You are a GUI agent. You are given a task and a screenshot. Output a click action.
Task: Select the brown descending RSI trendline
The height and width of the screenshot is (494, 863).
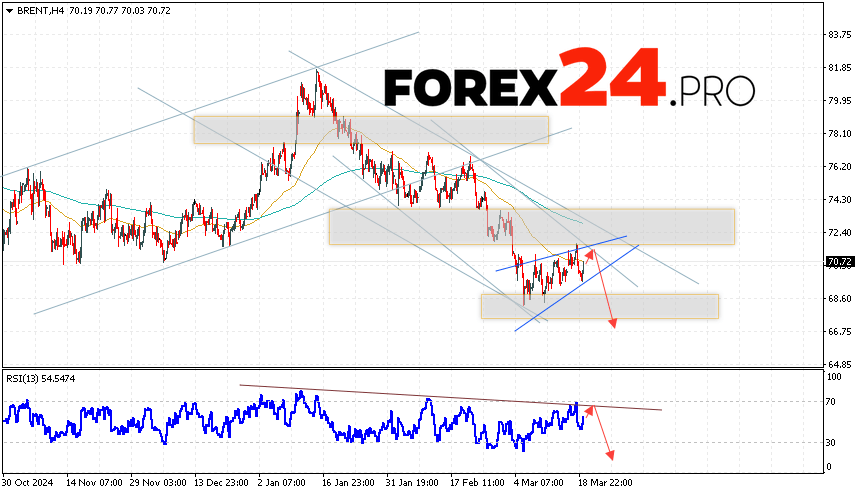tap(450, 397)
